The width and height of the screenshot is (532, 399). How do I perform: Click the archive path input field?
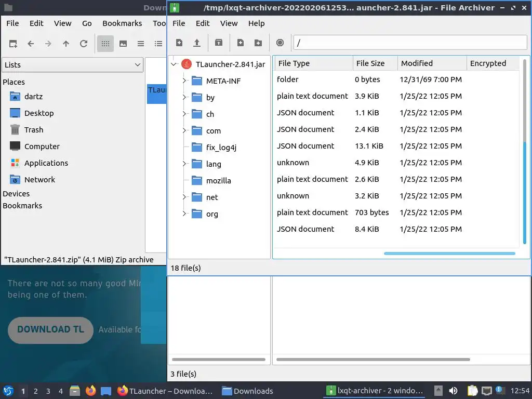tap(410, 43)
